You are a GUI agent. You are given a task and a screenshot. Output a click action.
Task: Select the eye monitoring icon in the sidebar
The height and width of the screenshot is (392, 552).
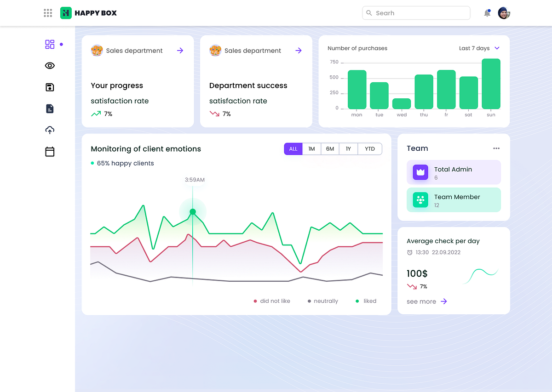point(50,65)
